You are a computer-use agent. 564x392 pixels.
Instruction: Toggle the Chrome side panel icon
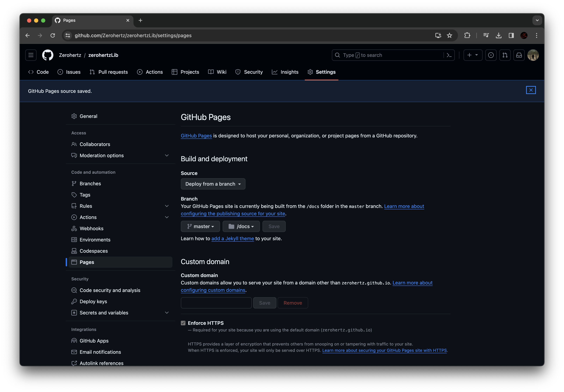point(511,36)
